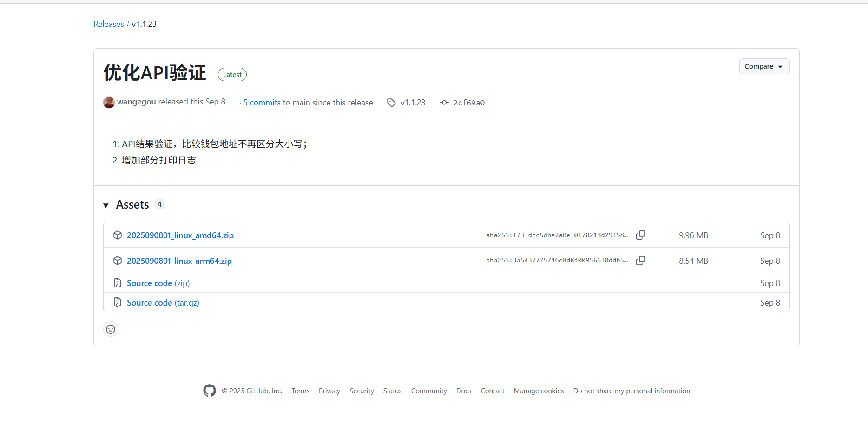Screen dimensions: 868x424
Task: Open Docs footer link
Action: point(463,391)
